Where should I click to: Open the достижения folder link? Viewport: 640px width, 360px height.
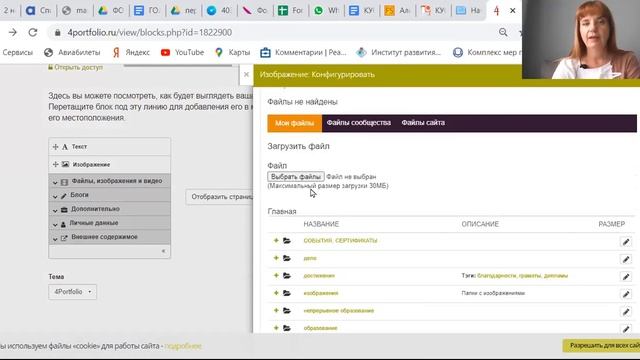(x=319, y=276)
